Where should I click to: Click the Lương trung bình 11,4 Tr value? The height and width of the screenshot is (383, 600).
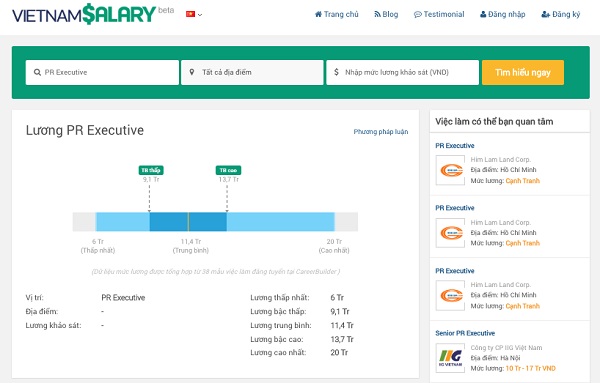click(x=342, y=325)
